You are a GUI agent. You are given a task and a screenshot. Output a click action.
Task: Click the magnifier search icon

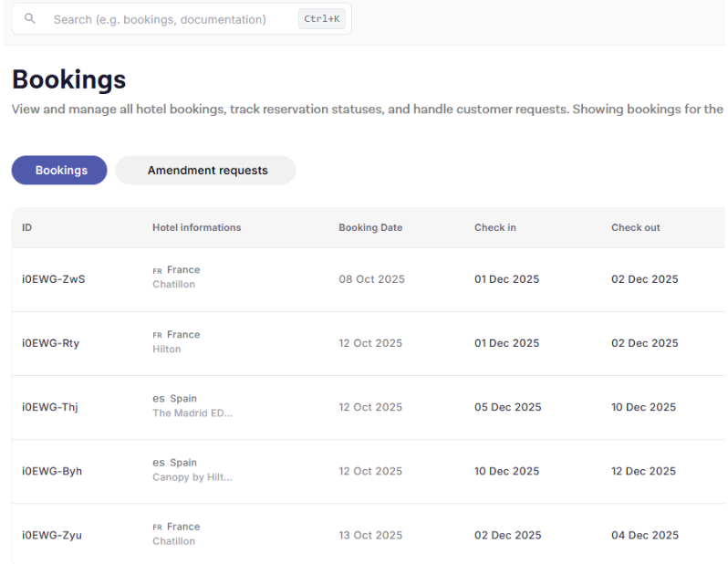30,19
